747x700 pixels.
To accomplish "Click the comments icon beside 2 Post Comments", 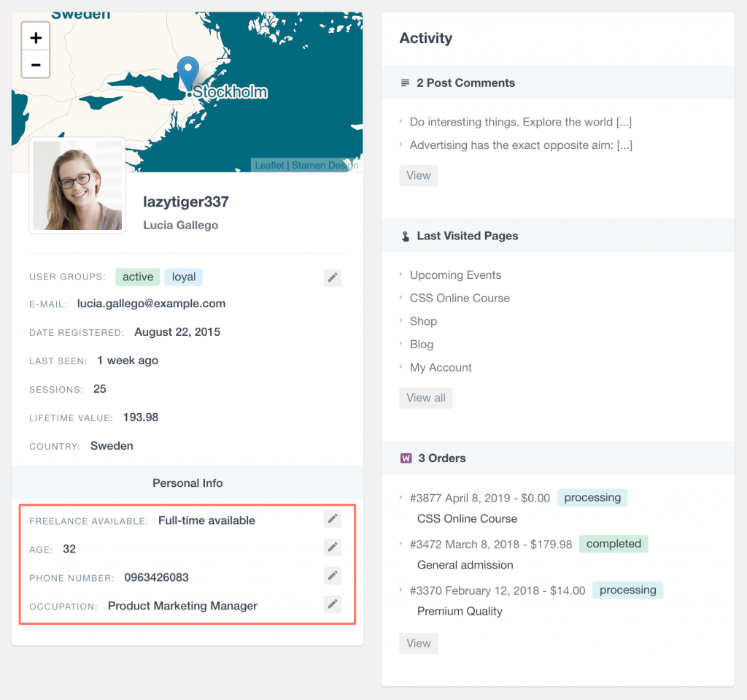I will point(405,82).
